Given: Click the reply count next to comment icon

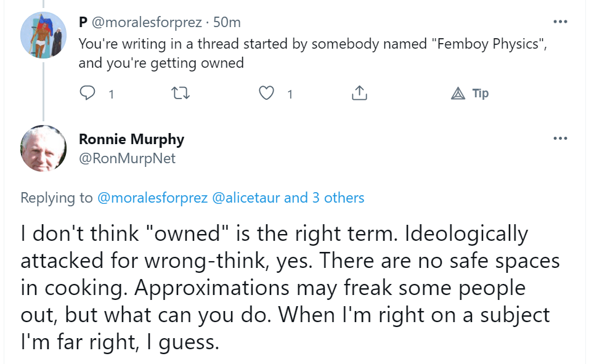Looking at the screenshot, I should (x=111, y=94).
